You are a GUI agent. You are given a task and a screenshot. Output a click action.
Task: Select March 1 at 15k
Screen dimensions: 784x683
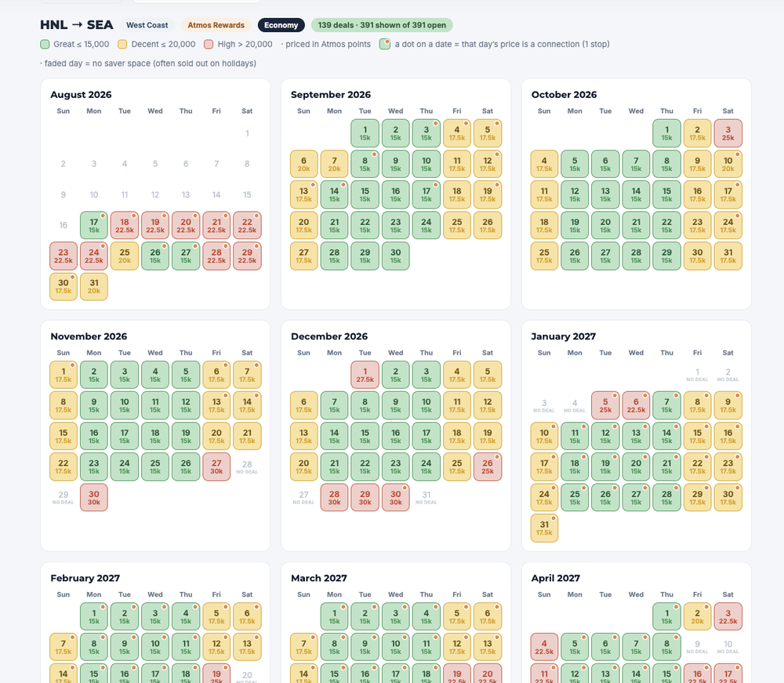(335, 616)
